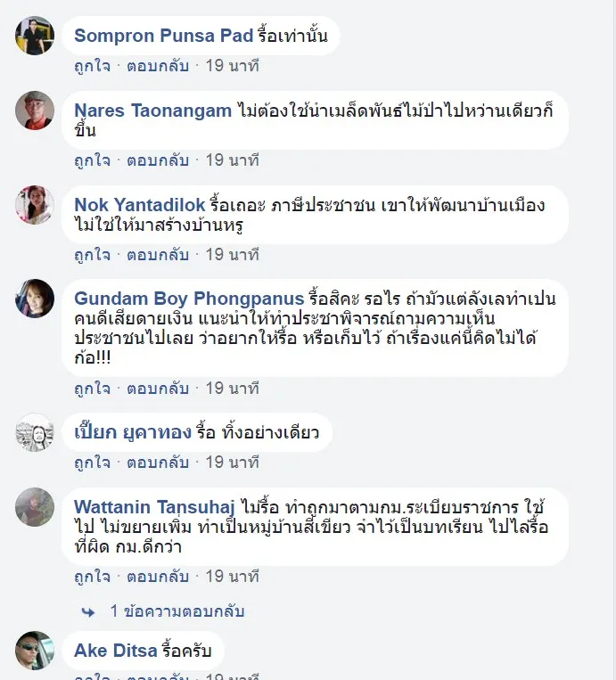Screen dimensions: 616x680
Task: Click Gundam Boy Phongpanus's avatar
Action: coord(35,298)
